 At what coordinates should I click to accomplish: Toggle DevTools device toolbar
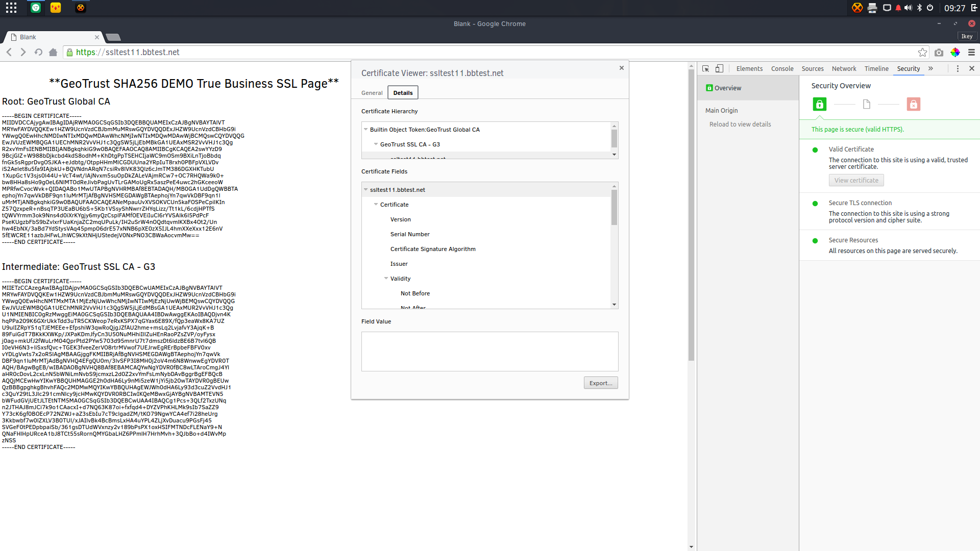[x=719, y=68]
